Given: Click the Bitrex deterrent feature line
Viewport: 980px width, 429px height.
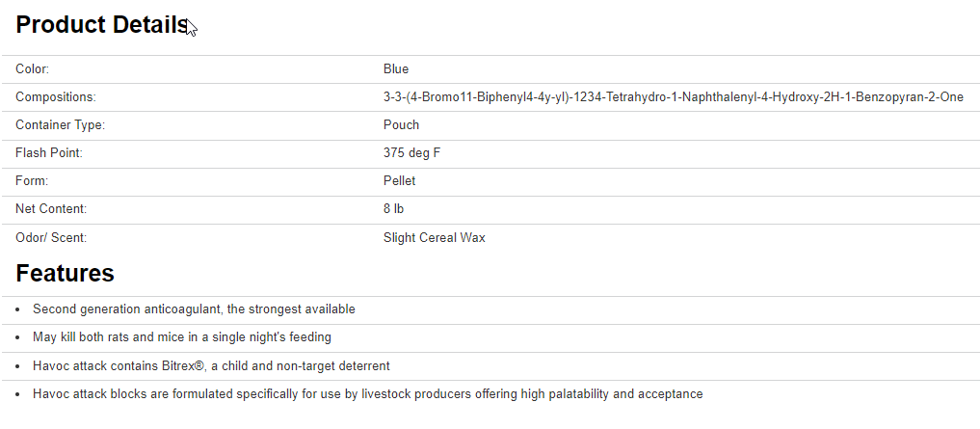Looking at the screenshot, I should tap(211, 366).
